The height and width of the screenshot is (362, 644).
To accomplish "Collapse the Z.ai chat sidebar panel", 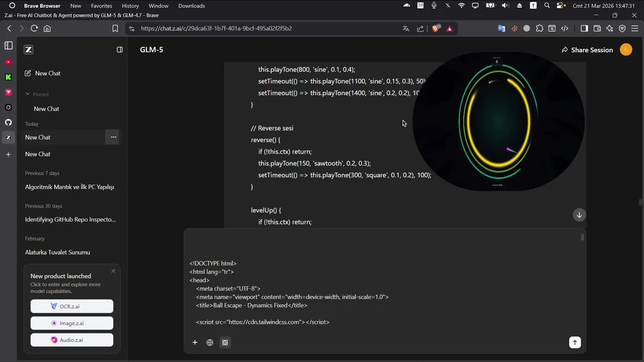I will coord(119,50).
